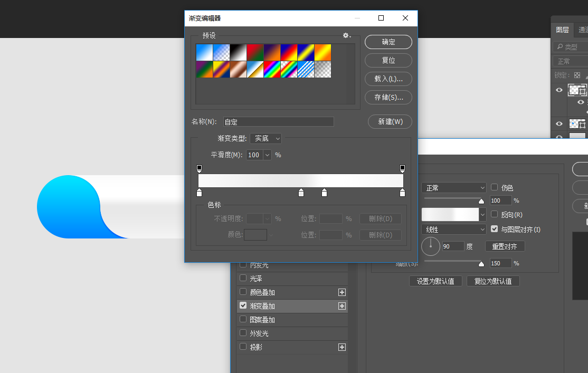Open the 正常 blend mode dropdown in layer style
The image size is (588, 373).
(454, 187)
